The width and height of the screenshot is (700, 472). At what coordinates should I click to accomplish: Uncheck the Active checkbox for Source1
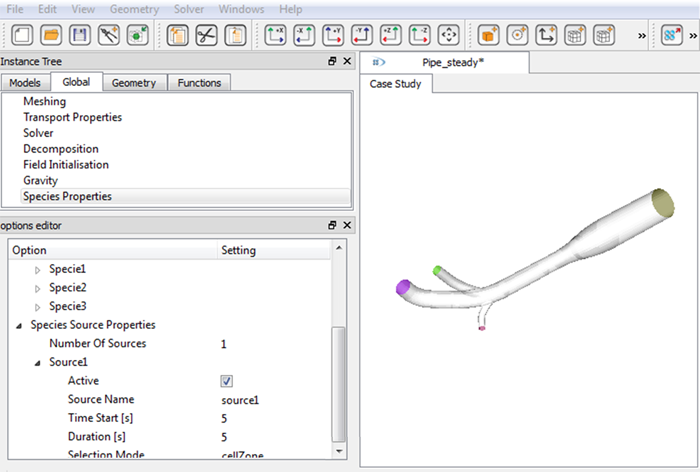(x=227, y=381)
